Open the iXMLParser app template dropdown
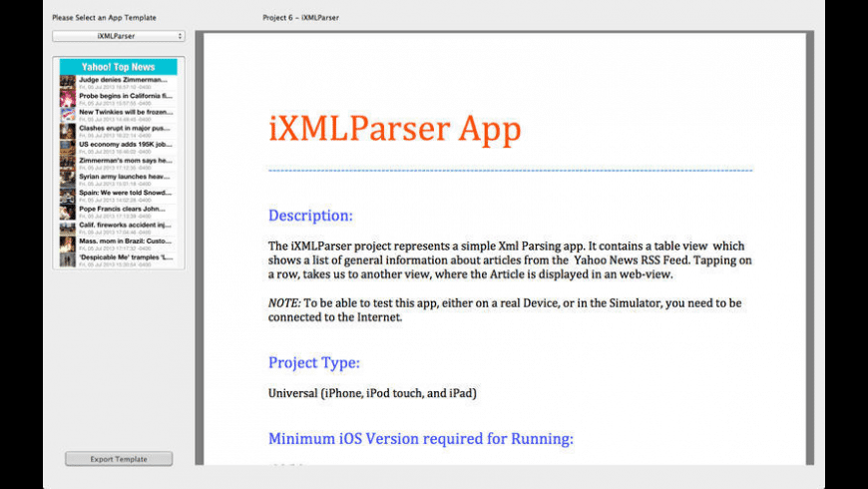Screen dimensions: 868x489 pyautogui.click(x=119, y=36)
